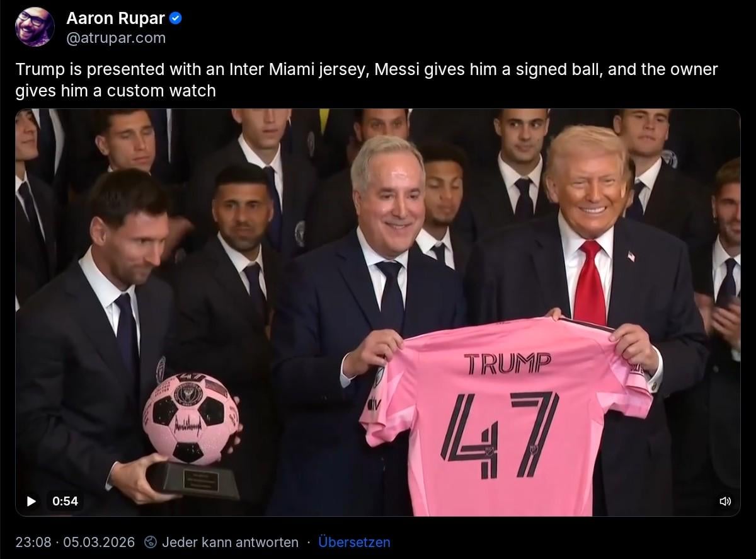Viewport: 756px width, 559px height.
Task: Click the post text about the Inter Miami jersey
Action: [367, 79]
